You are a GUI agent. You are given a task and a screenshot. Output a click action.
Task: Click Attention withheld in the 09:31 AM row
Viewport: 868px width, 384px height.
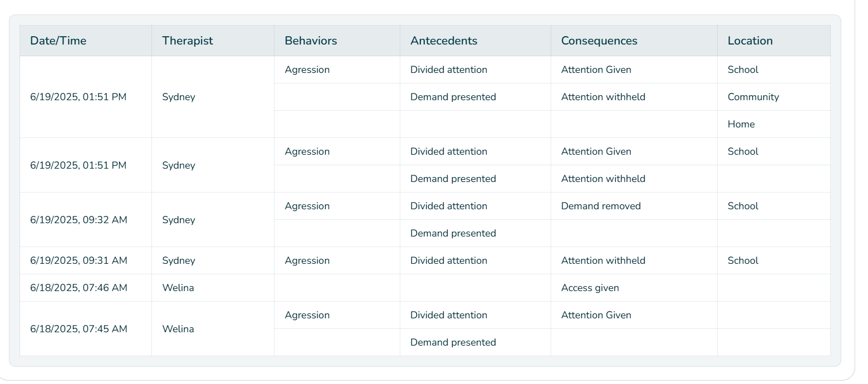click(603, 260)
